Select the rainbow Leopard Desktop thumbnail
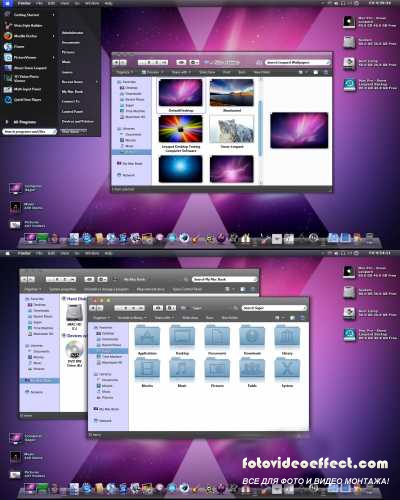400x500 pixels. 180,129
